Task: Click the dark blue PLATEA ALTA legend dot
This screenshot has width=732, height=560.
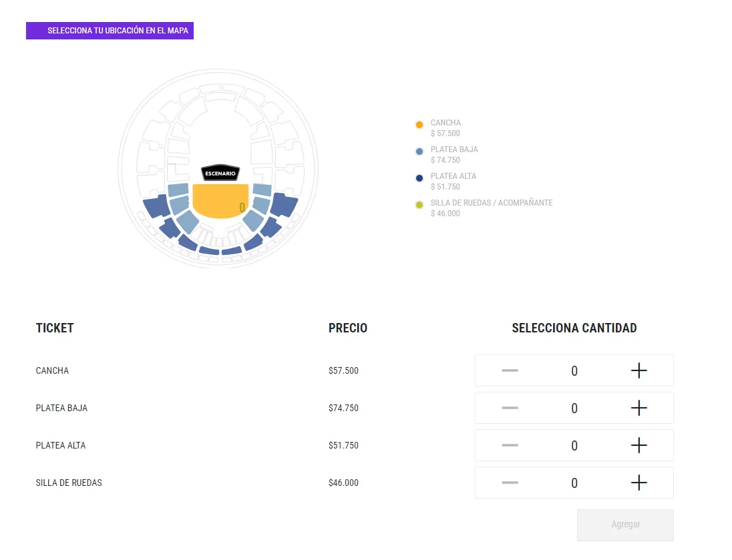Action: point(419,178)
